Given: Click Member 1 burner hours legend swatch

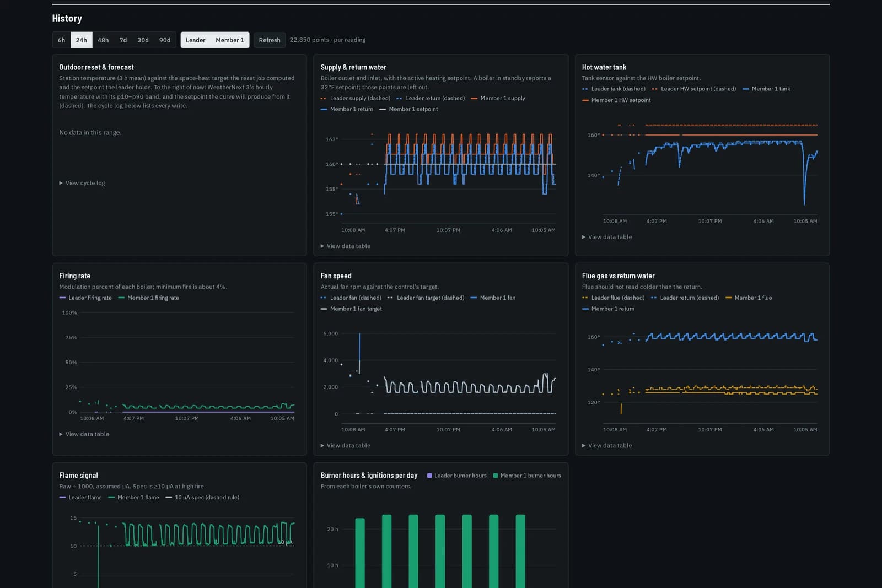Looking at the screenshot, I should point(496,476).
